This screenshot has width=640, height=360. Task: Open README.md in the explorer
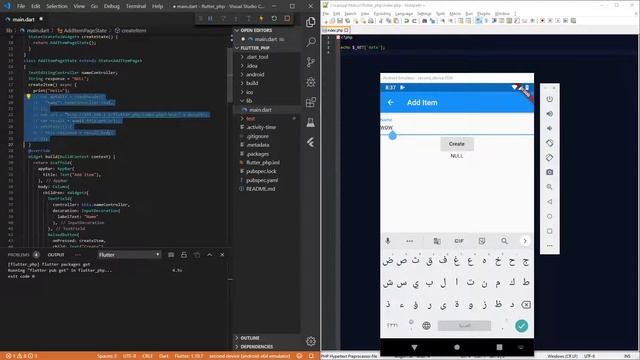[x=260, y=189]
